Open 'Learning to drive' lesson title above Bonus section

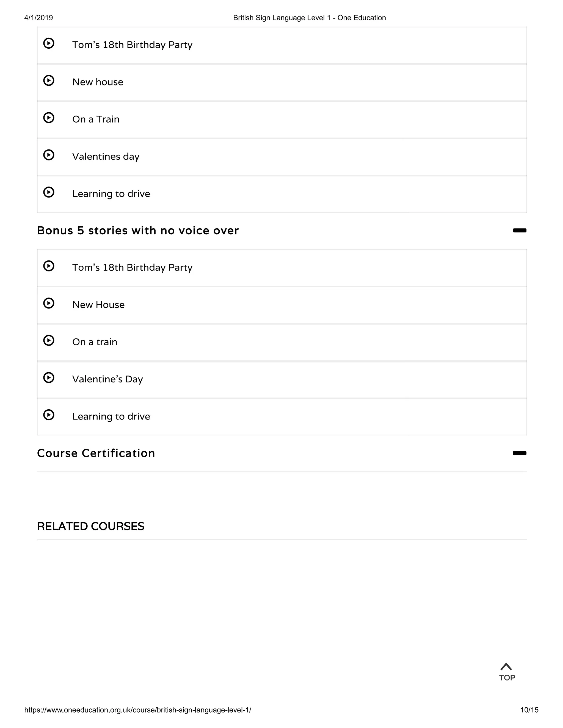click(x=111, y=194)
